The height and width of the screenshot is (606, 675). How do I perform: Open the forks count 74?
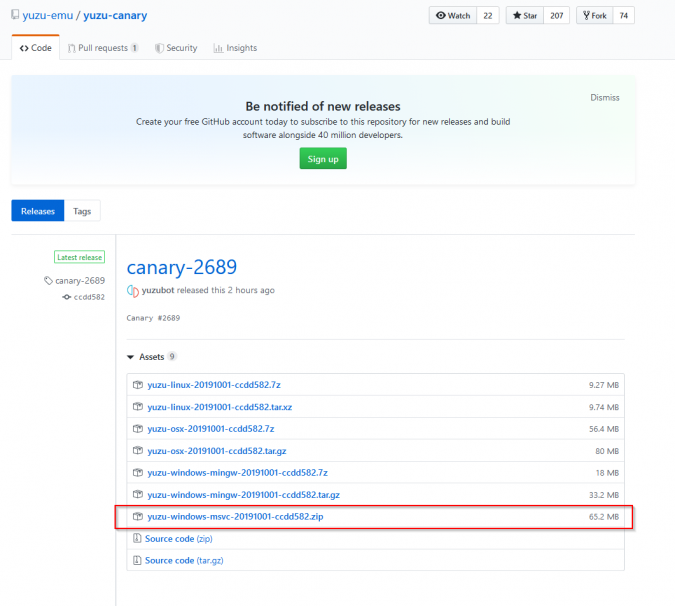point(624,15)
